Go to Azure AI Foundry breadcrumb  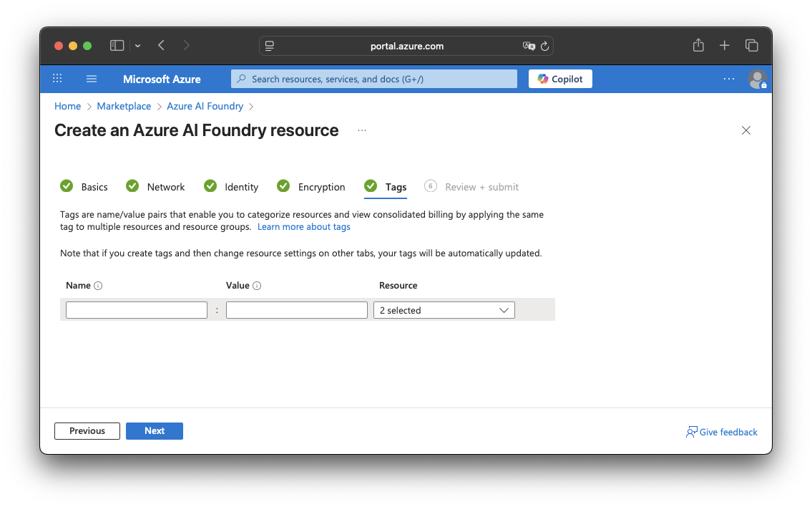205,106
